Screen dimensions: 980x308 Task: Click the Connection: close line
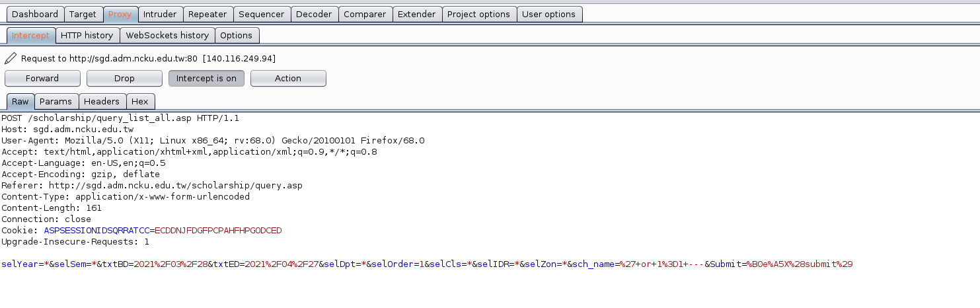coord(46,219)
